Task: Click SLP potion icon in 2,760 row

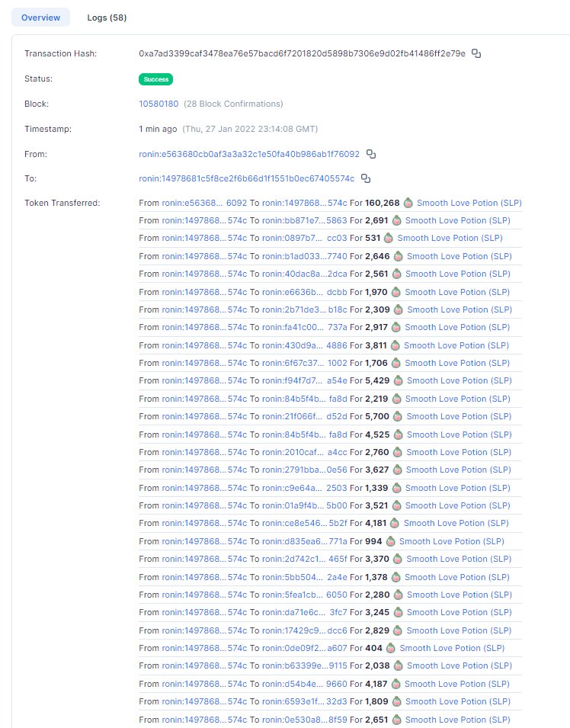Action: (397, 452)
